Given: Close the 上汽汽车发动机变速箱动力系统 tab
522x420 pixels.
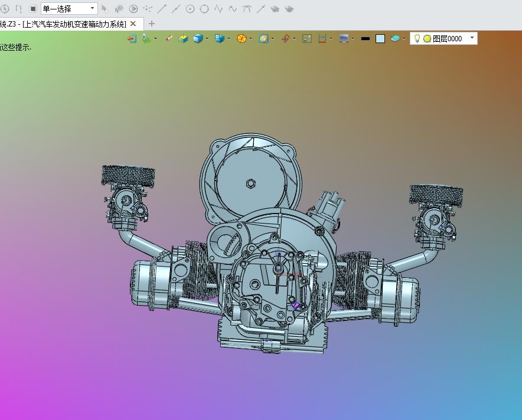Looking at the screenshot, I should point(133,24).
